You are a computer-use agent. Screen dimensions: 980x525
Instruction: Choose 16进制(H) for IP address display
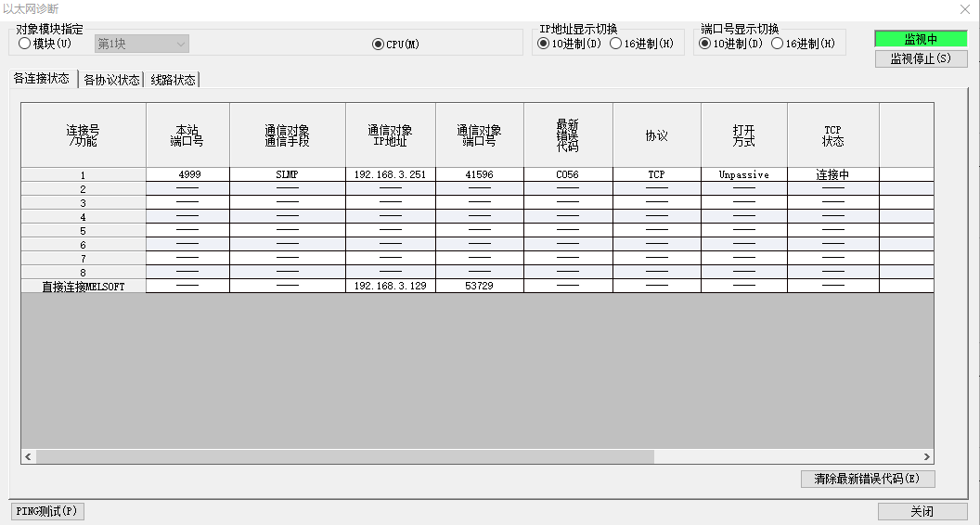click(616, 44)
